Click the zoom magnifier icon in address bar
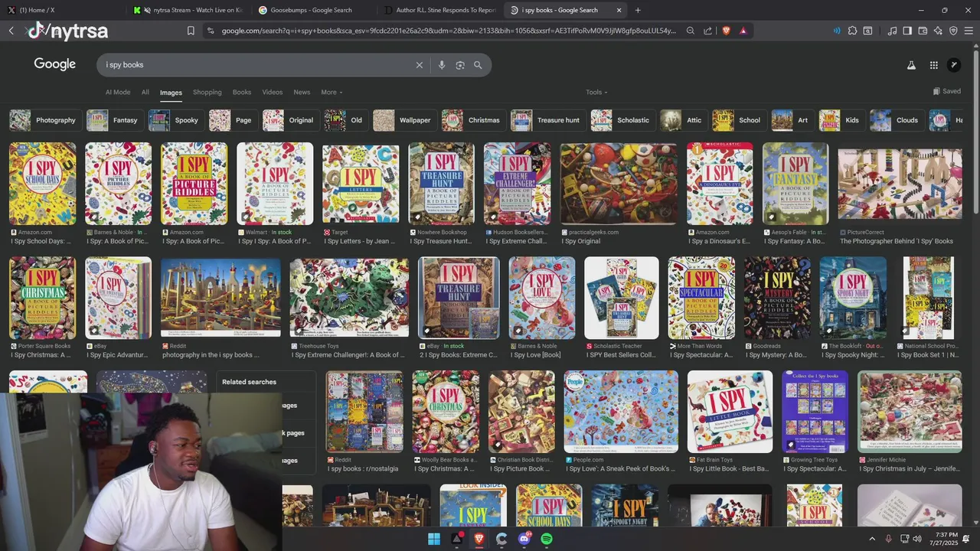980x551 pixels. (690, 31)
